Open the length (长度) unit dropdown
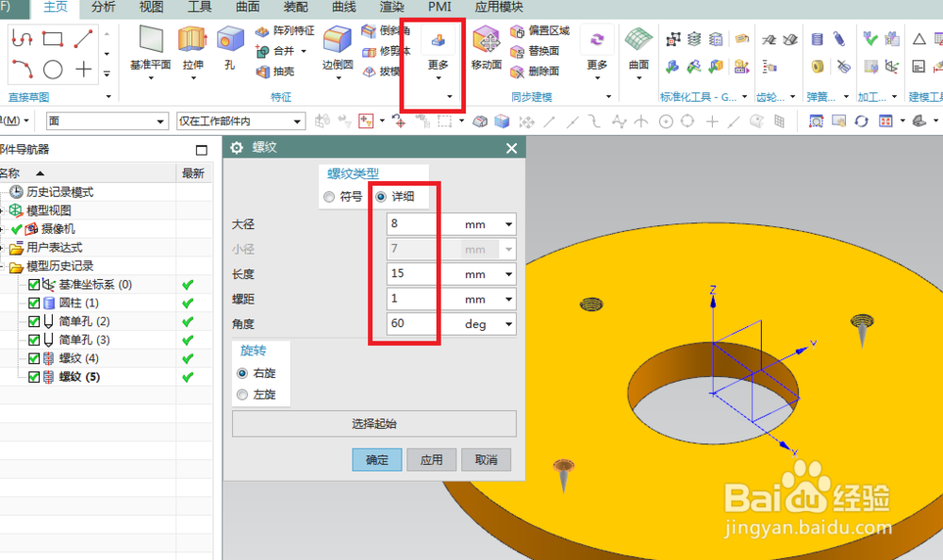This screenshot has width=943, height=560. (509, 274)
